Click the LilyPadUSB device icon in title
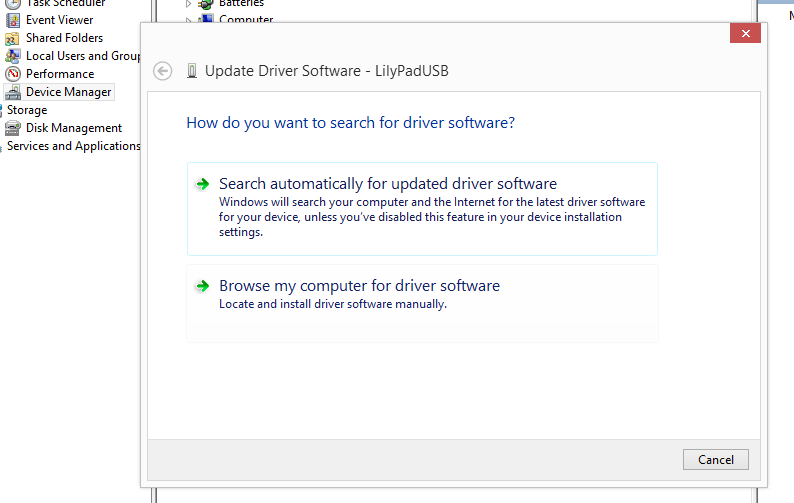Viewport: 794px width, 503px height. point(191,71)
